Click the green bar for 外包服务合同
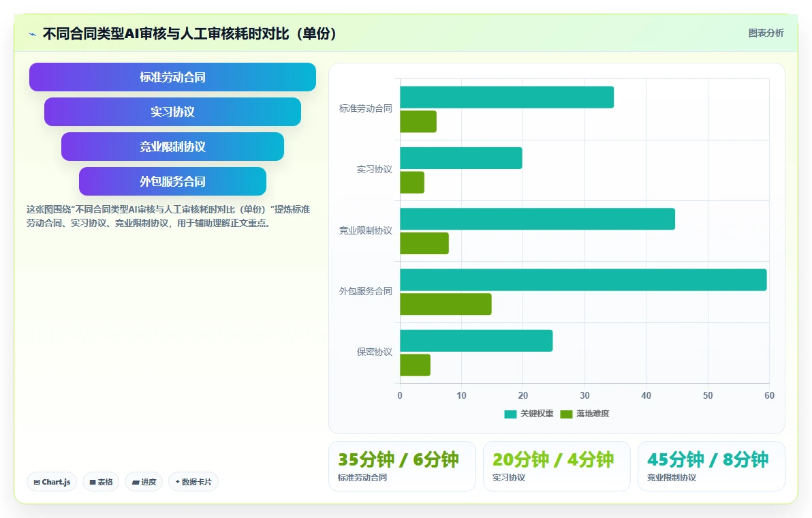 (446, 304)
